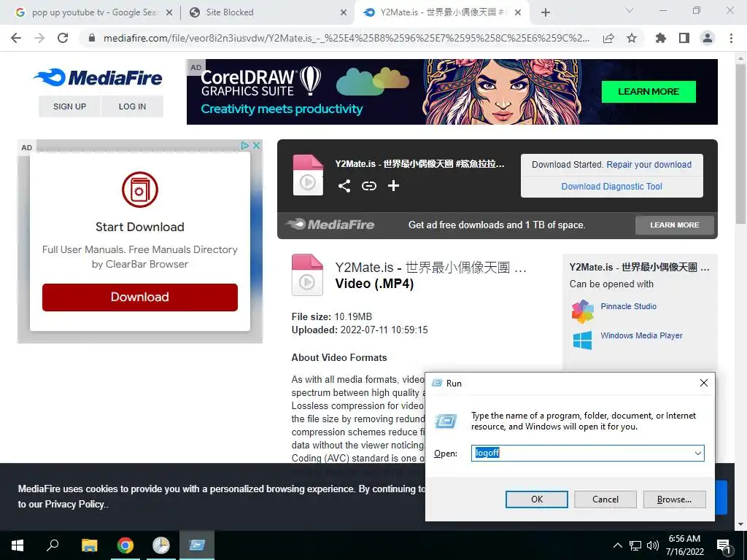Click the SIGN UP button
This screenshot has height=560, width=747.
[69, 106]
